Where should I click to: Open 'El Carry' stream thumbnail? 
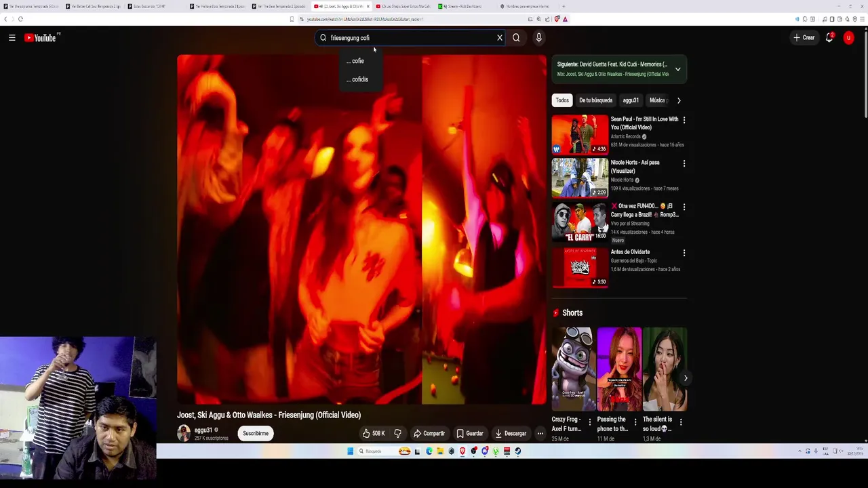click(580, 221)
